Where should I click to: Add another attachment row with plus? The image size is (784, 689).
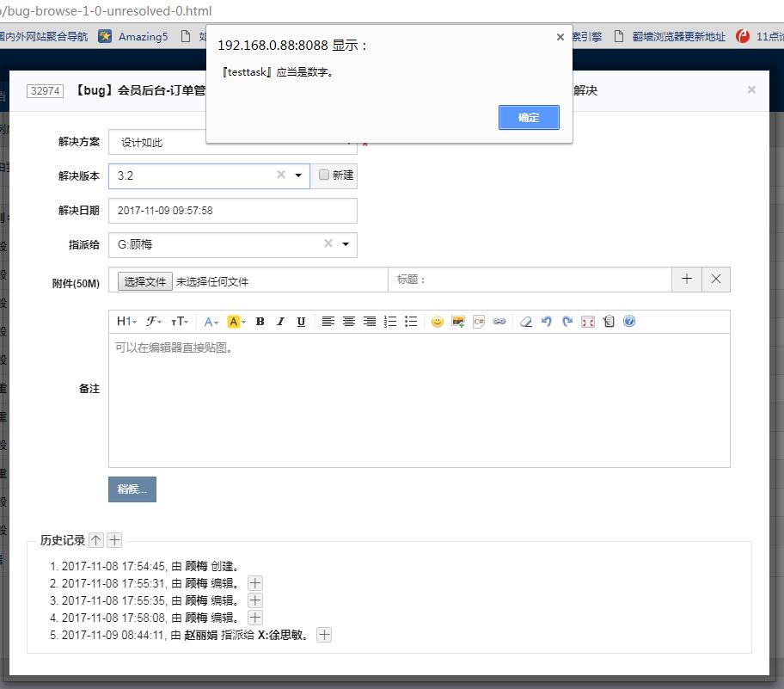687,280
